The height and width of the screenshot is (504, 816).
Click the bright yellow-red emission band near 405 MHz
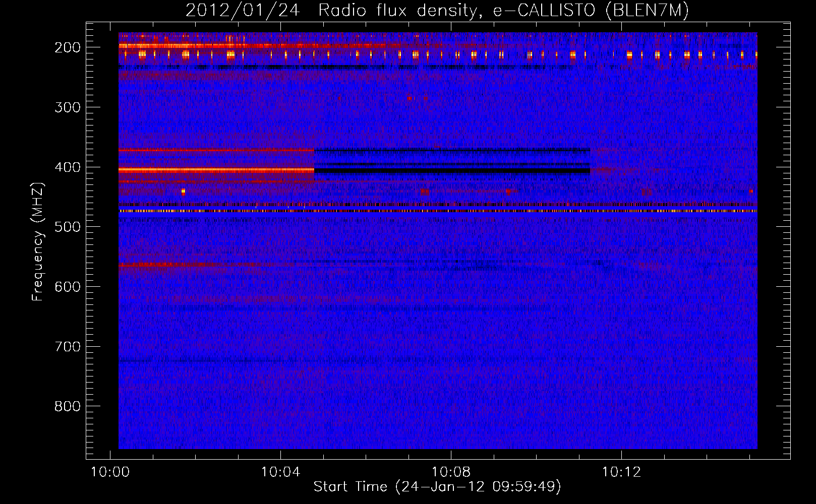click(216, 171)
